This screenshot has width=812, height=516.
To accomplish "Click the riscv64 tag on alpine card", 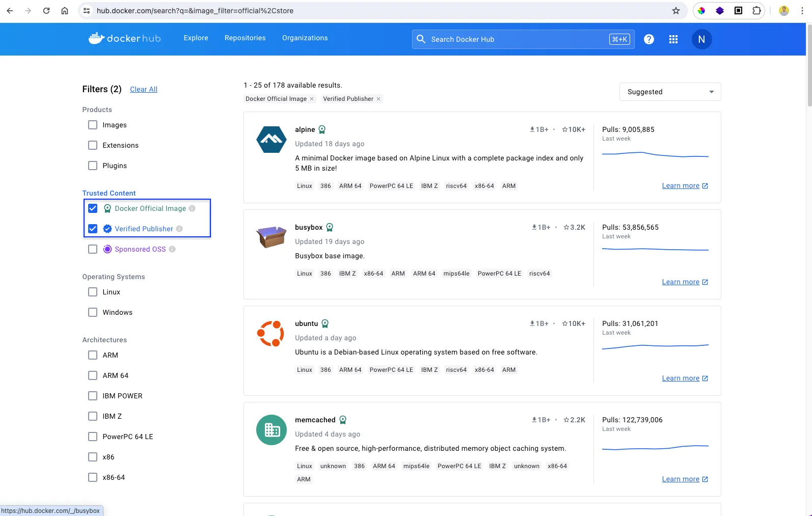I will (x=456, y=186).
